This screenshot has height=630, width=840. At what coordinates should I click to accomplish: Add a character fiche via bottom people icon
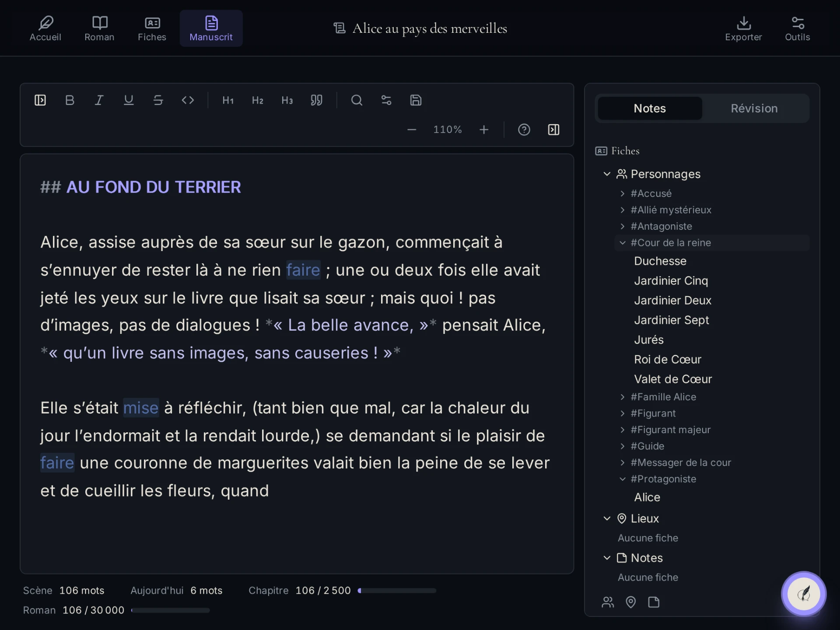[x=608, y=602]
